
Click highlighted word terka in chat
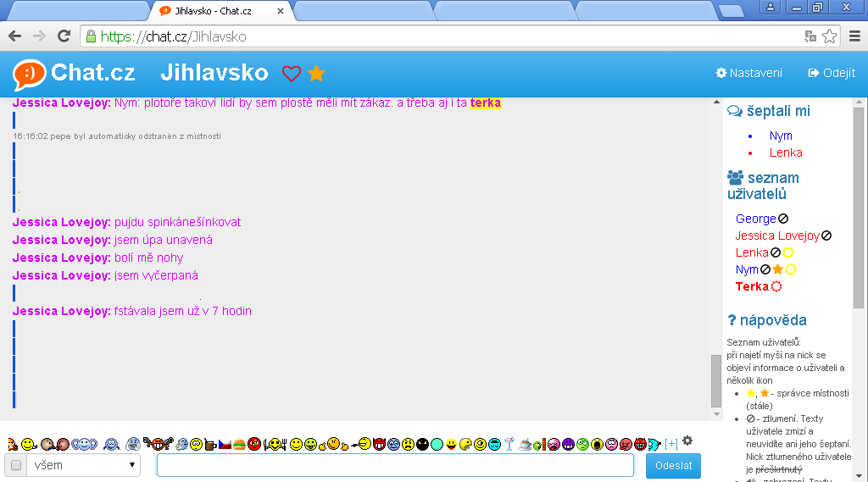click(x=486, y=103)
